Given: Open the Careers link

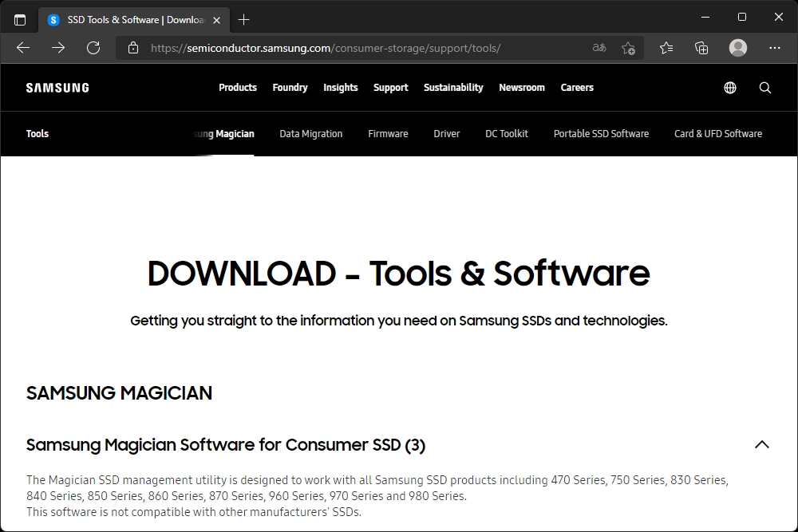Looking at the screenshot, I should (577, 88).
